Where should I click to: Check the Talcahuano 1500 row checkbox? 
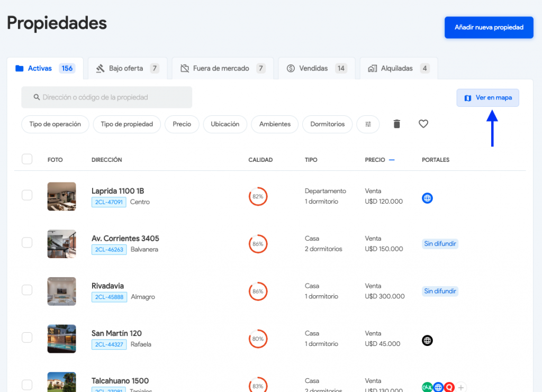coord(27,385)
